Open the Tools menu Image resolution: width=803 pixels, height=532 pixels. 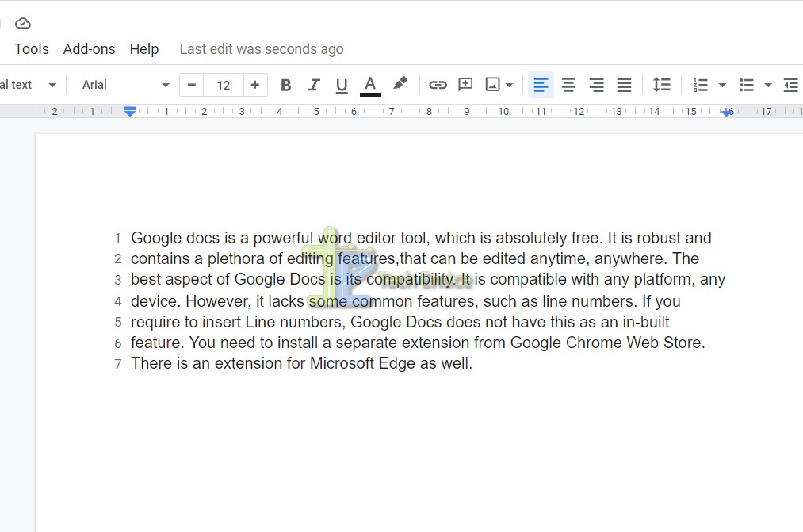[32, 49]
